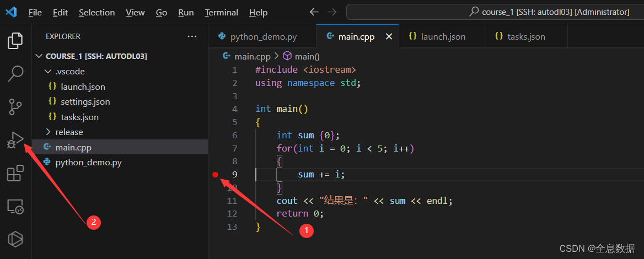Select the main.cpp editor tab
The width and height of the screenshot is (644, 259).
click(x=356, y=36)
